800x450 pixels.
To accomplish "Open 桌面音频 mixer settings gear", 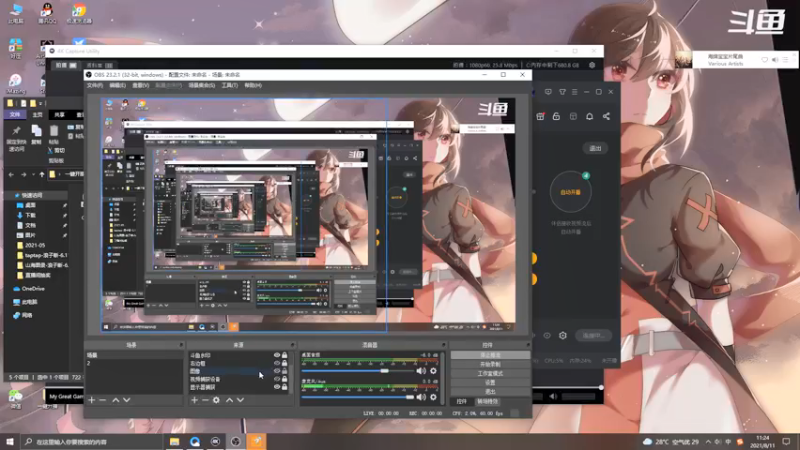I will pyautogui.click(x=433, y=371).
